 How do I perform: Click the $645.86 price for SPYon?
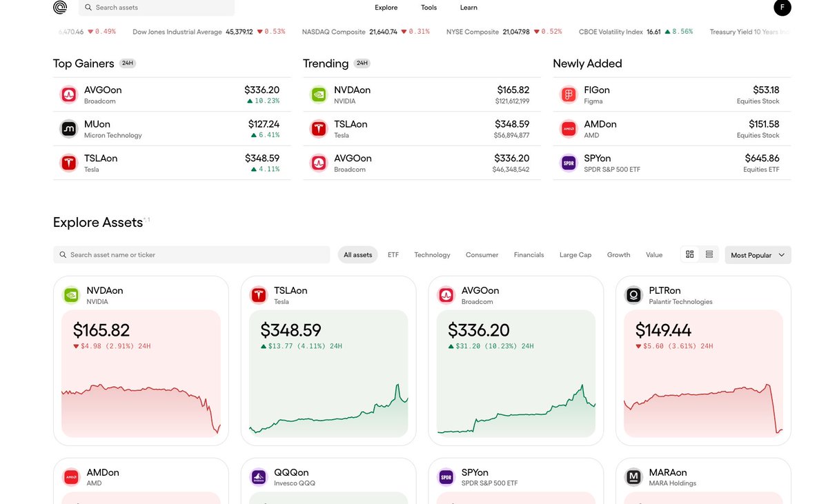[762, 159]
